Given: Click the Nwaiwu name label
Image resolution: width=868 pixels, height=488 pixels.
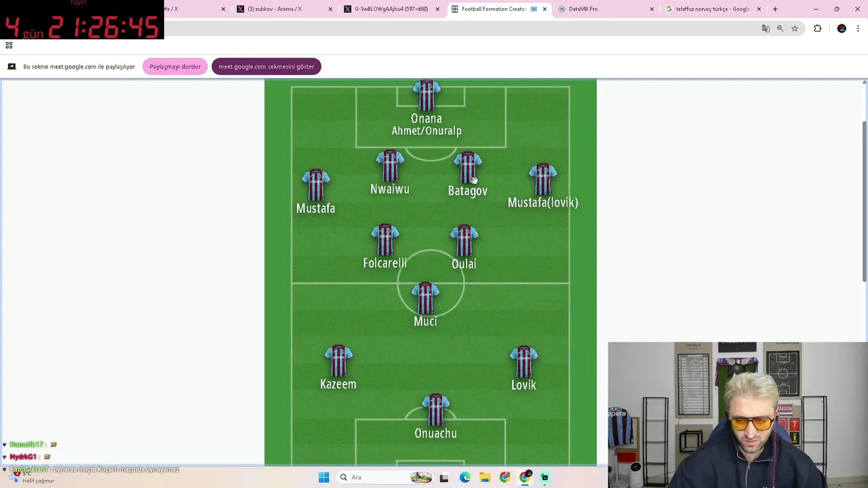Looking at the screenshot, I should 390,189.
